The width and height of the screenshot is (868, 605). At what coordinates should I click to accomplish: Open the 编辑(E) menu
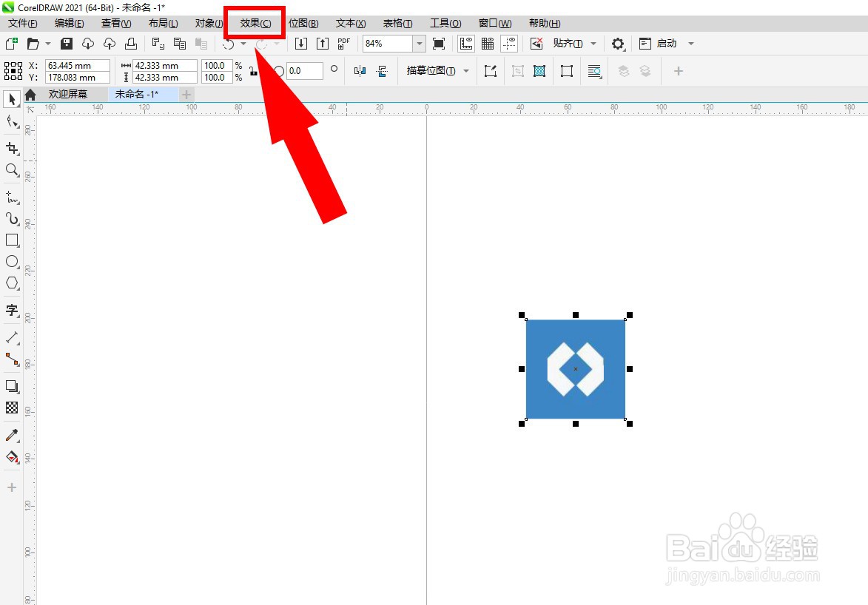click(70, 23)
